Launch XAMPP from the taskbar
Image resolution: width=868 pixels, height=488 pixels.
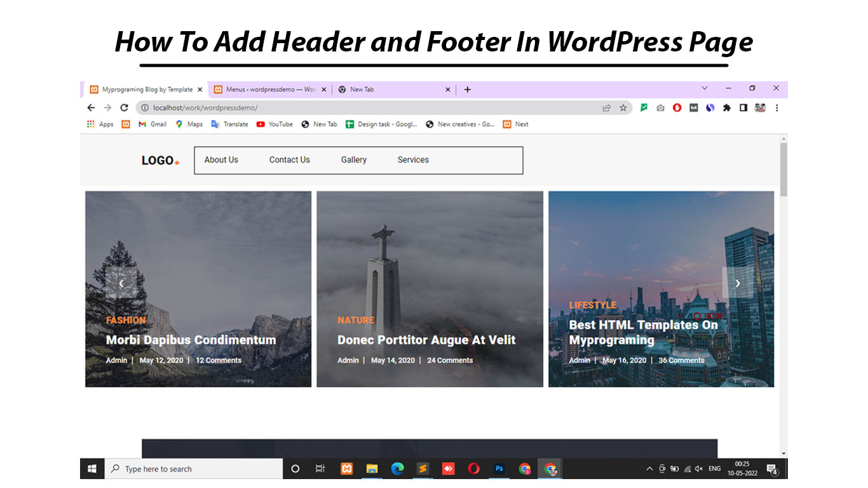click(x=346, y=468)
